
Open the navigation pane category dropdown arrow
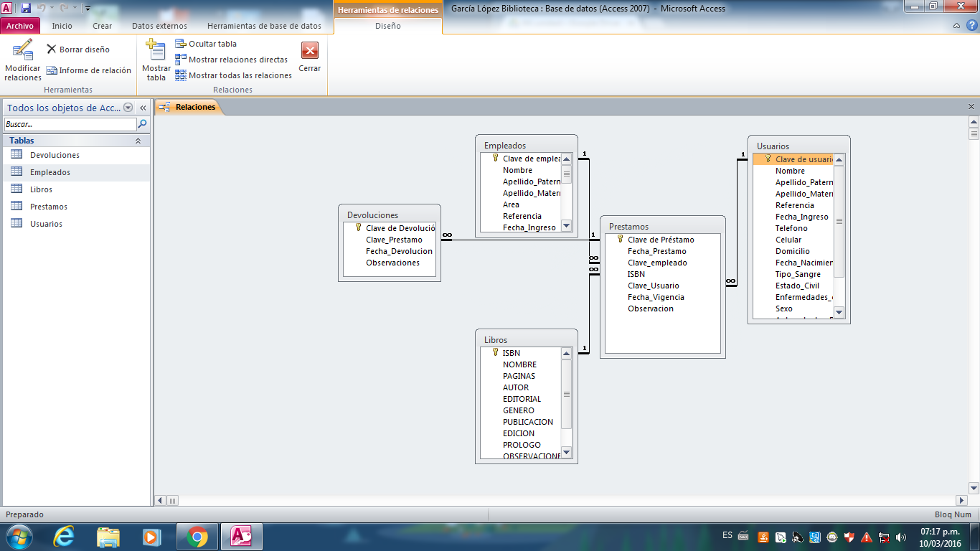click(128, 108)
